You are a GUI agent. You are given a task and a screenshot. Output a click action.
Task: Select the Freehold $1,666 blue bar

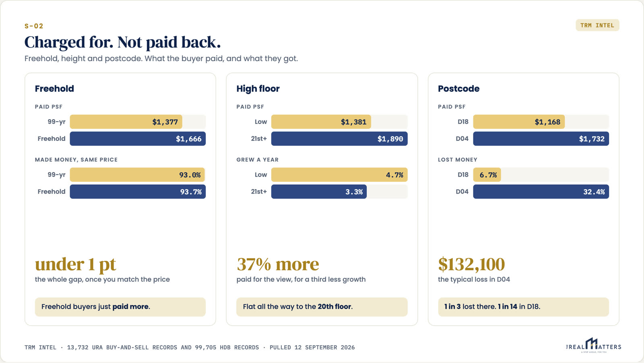point(138,139)
